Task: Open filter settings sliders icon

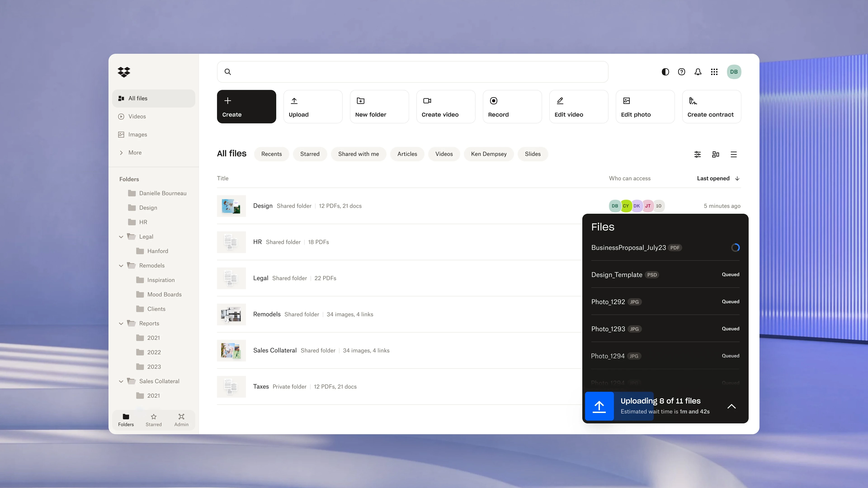Action: [x=698, y=154]
